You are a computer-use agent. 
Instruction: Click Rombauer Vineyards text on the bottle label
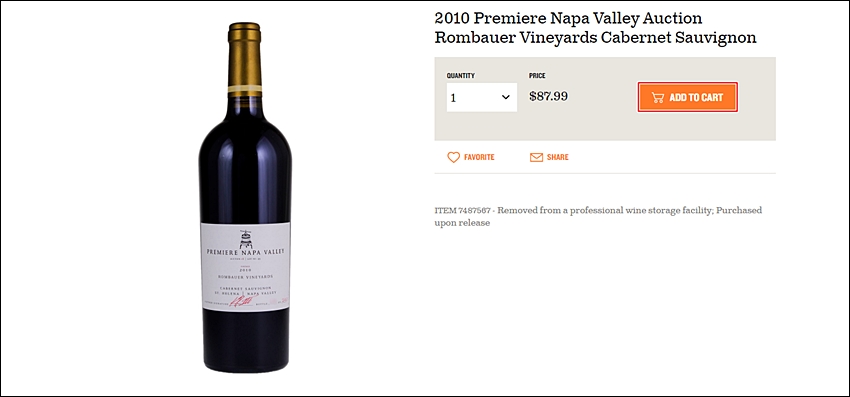(x=245, y=276)
